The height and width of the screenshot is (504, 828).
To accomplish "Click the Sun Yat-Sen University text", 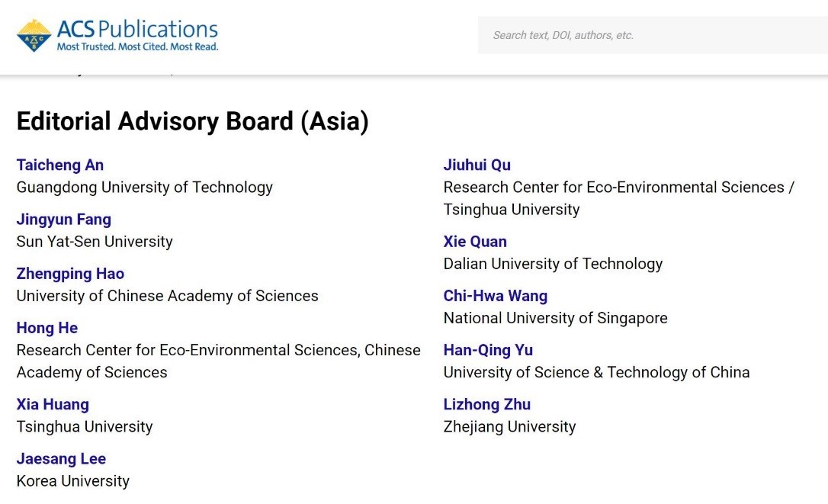I will 95,242.
